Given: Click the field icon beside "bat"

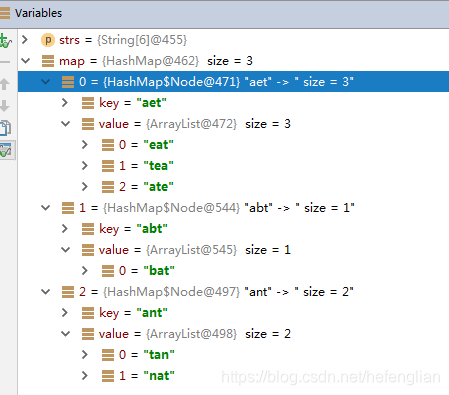Looking at the screenshot, I should (x=108, y=271).
